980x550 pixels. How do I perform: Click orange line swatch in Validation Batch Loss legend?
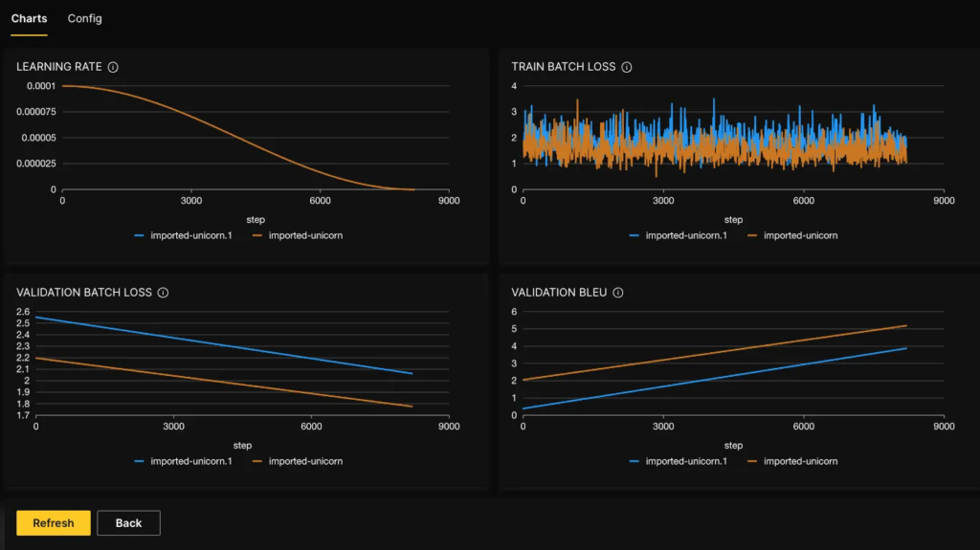(258, 461)
